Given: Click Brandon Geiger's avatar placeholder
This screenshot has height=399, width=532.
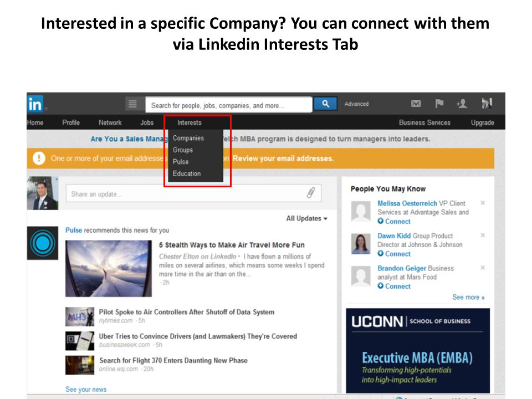Looking at the screenshot, I should click(361, 276).
